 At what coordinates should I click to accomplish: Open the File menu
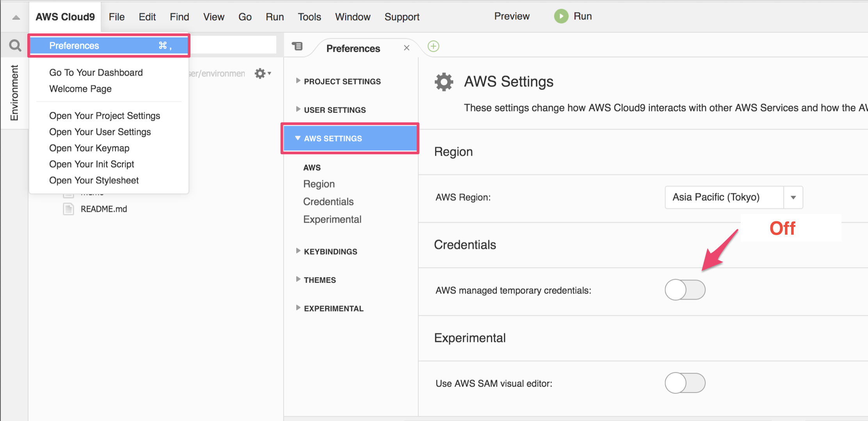coord(117,17)
